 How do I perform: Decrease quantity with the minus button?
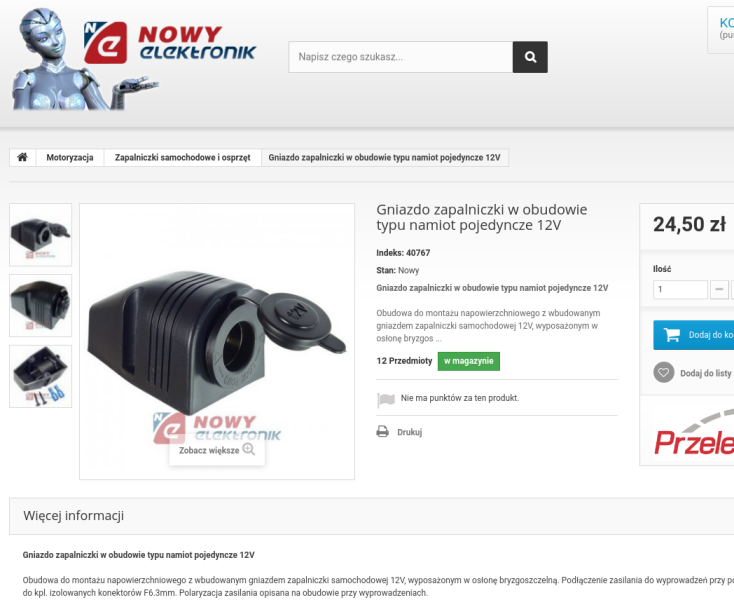(x=719, y=289)
